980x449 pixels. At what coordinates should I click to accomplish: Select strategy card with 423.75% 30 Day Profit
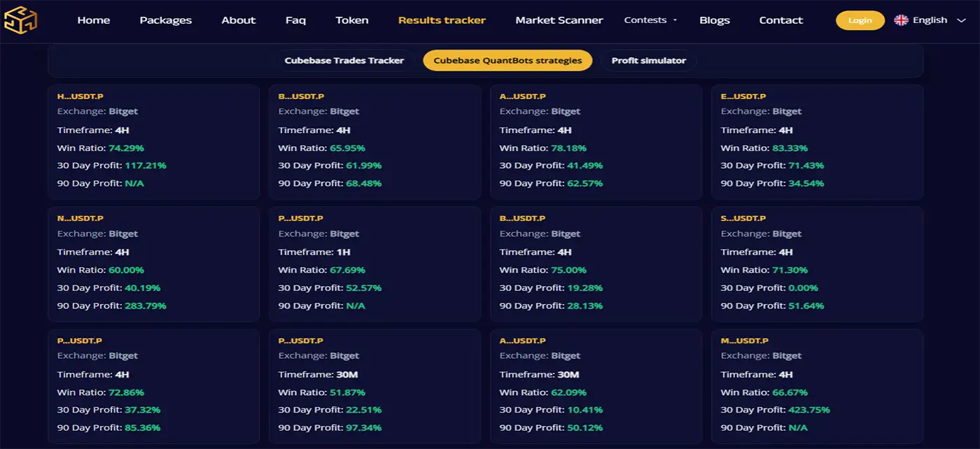click(x=817, y=386)
